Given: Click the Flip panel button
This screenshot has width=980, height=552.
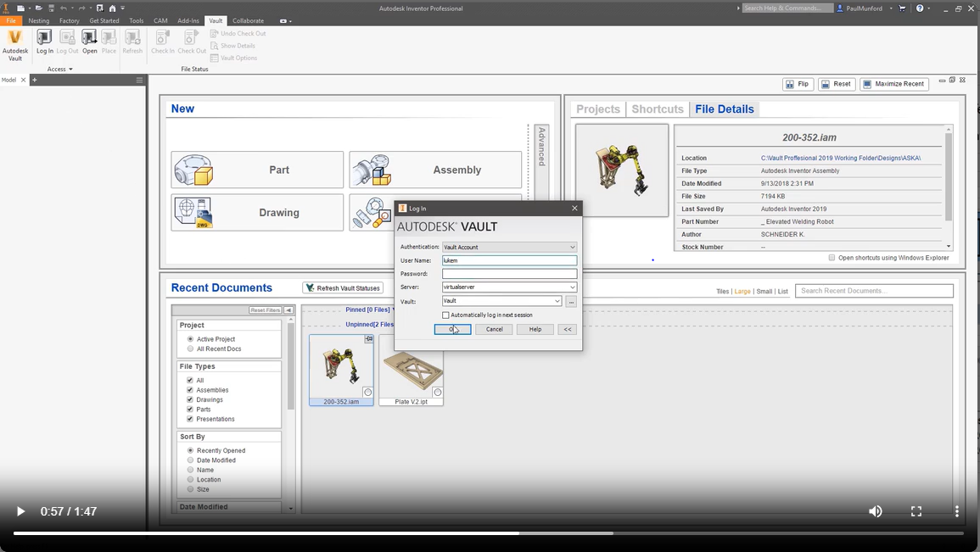Looking at the screenshot, I should [798, 84].
